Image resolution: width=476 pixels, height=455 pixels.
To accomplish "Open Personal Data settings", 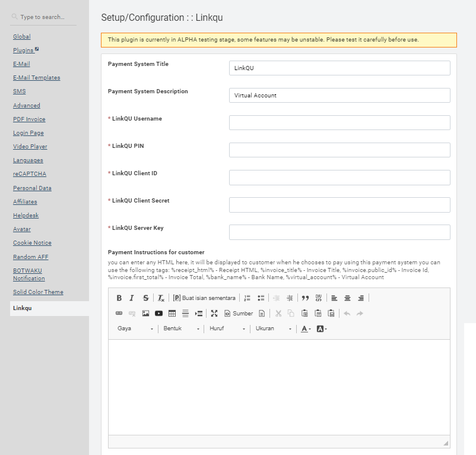I will click(x=32, y=188).
